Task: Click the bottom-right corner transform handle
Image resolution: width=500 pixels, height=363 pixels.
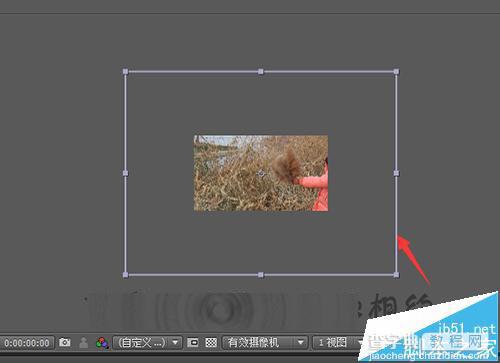Action: coord(396,275)
